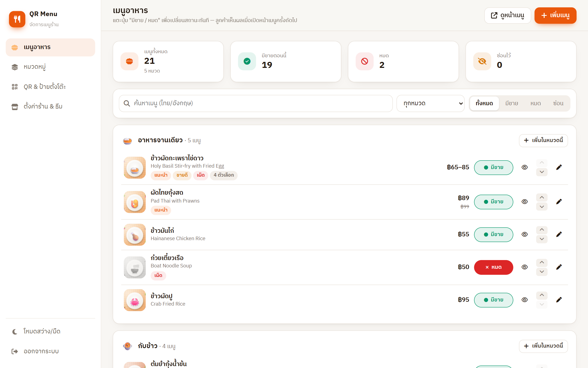The image size is (588, 368).
Task: Edit ผัดไทยกุ้งสด with pencil icon
Action: pos(559,202)
